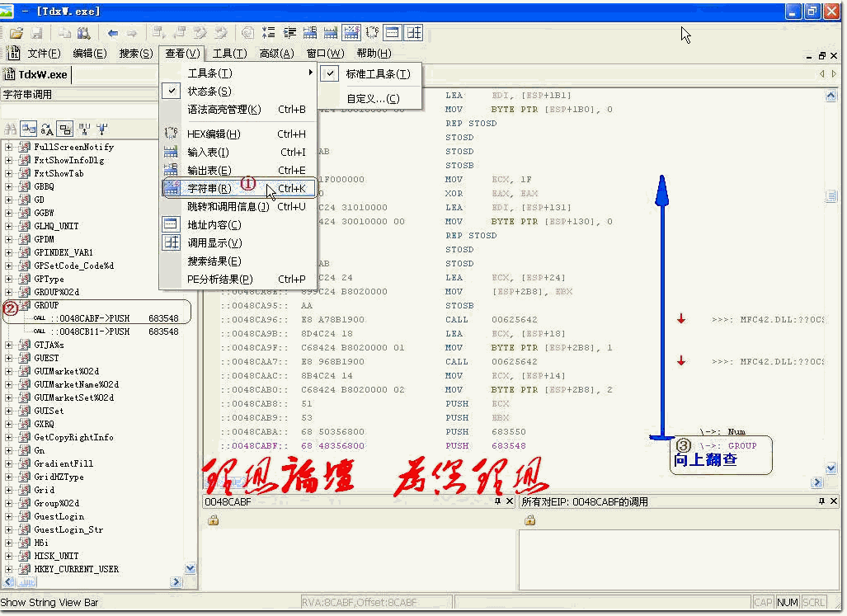Expand the GuestLogin tree node

point(8,516)
